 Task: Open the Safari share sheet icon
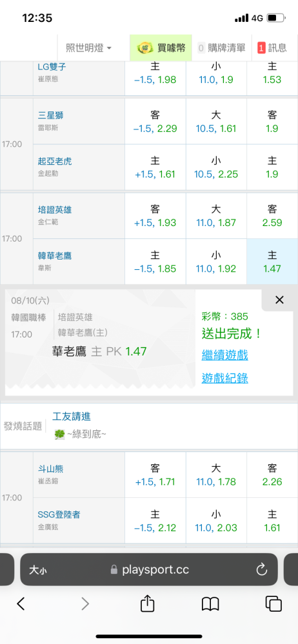[x=147, y=603]
